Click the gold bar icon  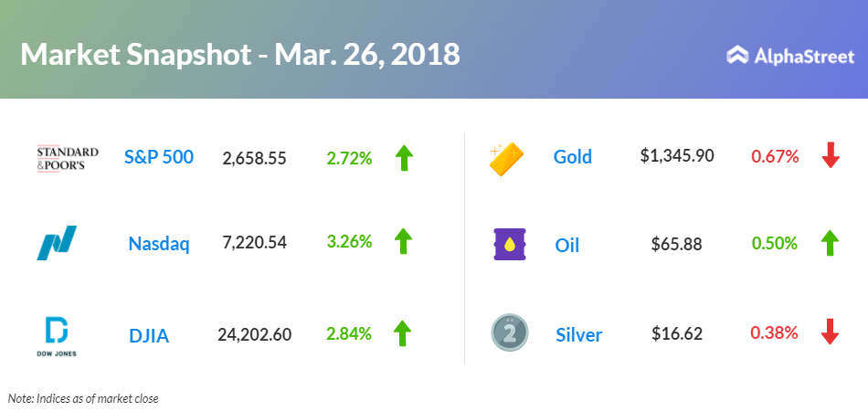click(x=506, y=157)
